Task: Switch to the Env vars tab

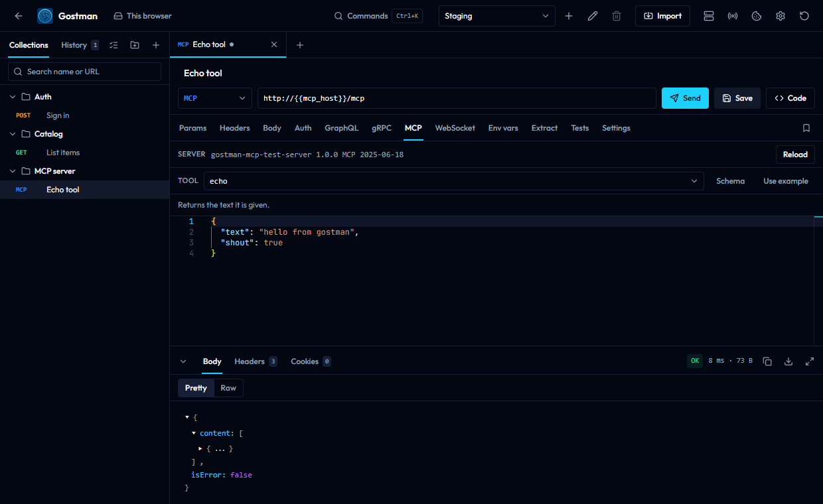Action: click(503, 128)
